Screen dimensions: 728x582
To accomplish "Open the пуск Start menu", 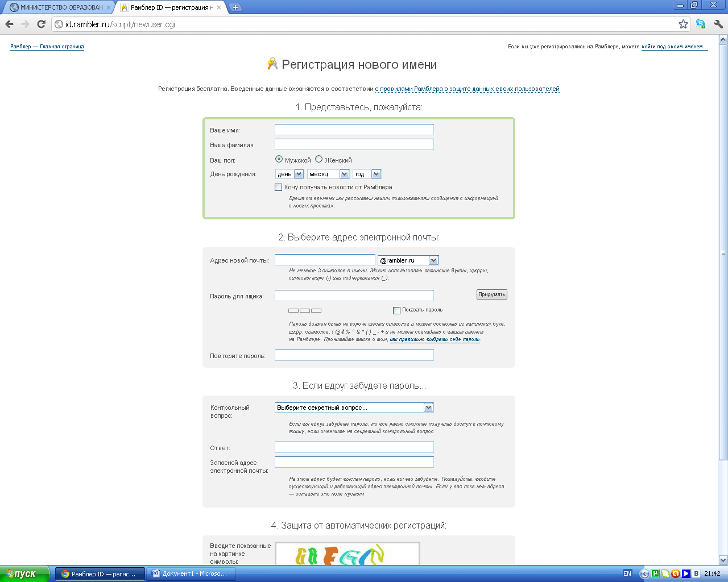I will (25, 573).
